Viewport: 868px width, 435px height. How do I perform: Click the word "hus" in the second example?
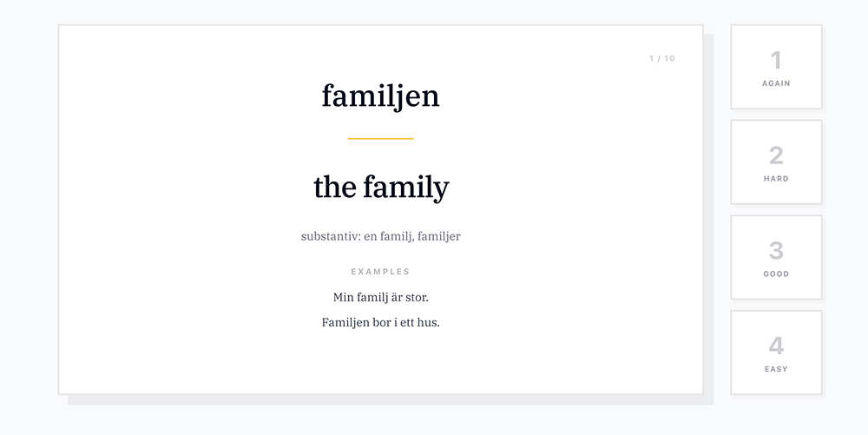pyautogui.click(x=427, y=323)
